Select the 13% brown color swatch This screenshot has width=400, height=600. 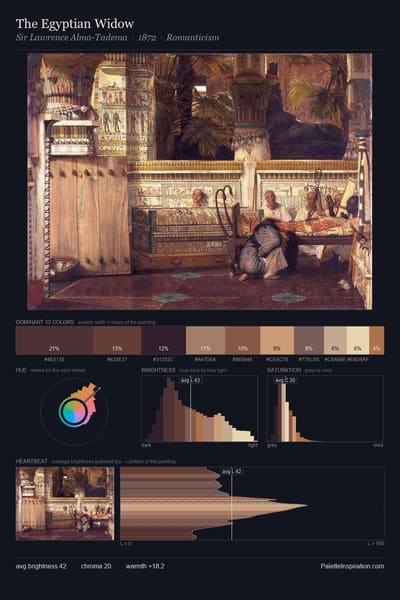(117, 340)
